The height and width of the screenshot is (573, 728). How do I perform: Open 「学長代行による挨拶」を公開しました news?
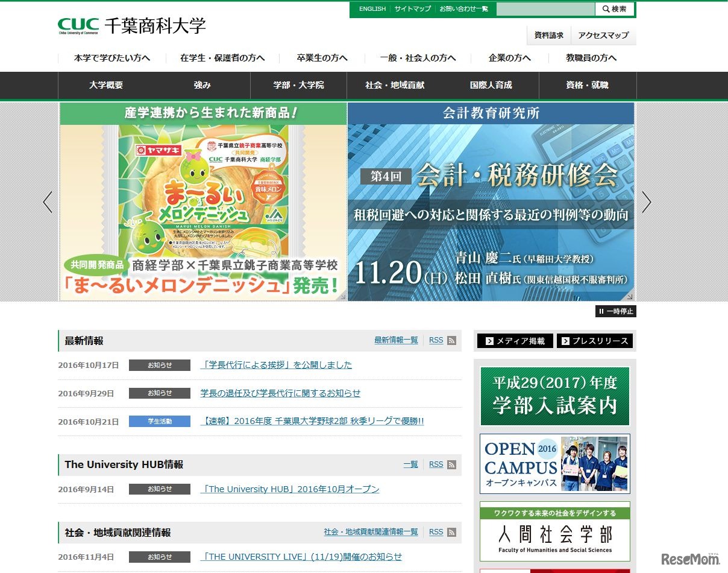pos(276,365)
